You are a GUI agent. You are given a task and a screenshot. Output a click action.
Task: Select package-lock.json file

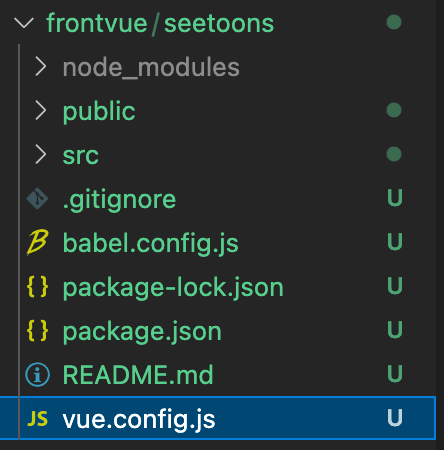pyautogui.click(x=173, y=288)
